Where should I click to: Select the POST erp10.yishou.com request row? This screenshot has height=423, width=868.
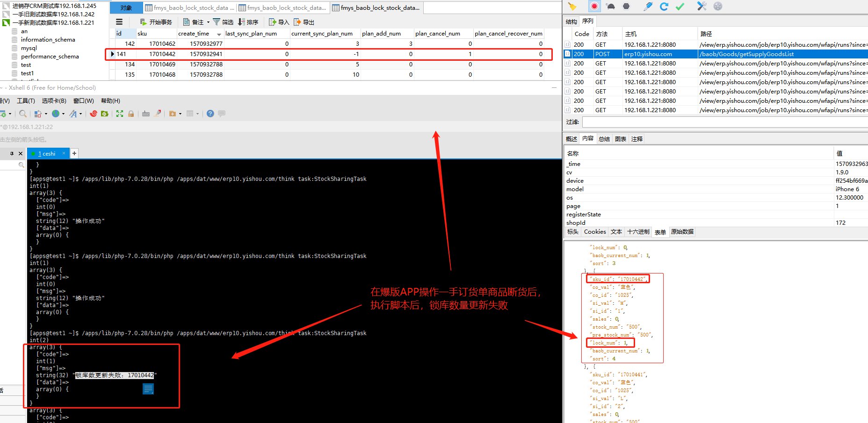click(x=716, y=54)
